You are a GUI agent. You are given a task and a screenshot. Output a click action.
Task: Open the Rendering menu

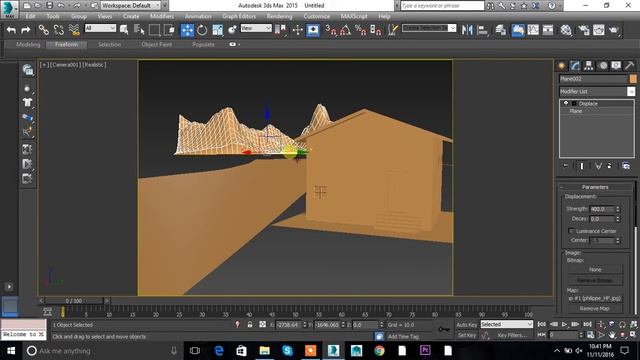(279, 16)
